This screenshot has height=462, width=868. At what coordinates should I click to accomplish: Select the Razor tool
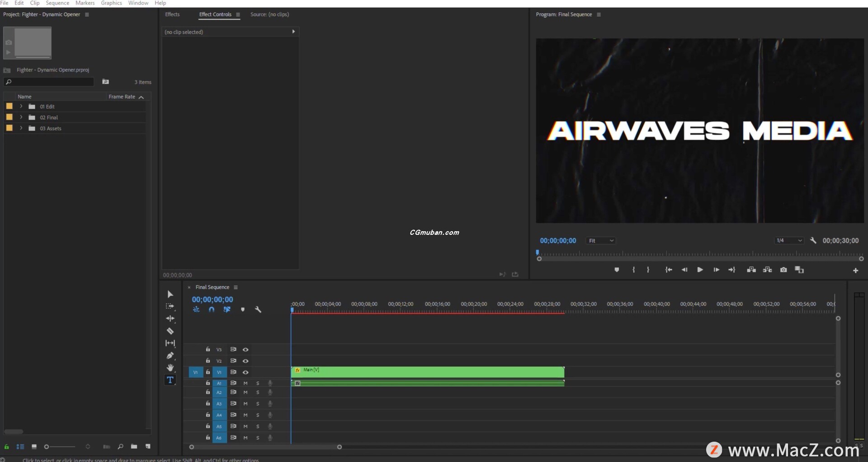tap(170, 331)
